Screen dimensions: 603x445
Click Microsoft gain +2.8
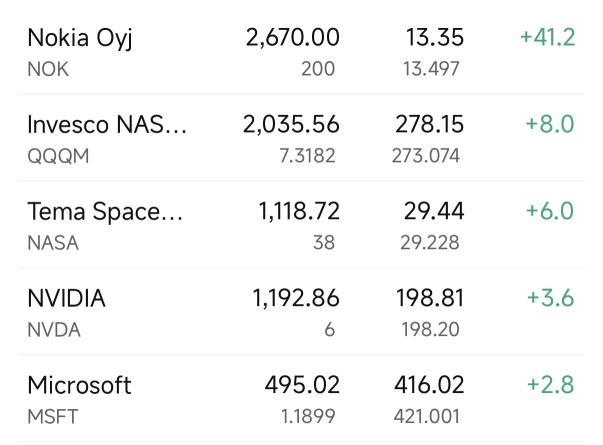tap(551, 385)
